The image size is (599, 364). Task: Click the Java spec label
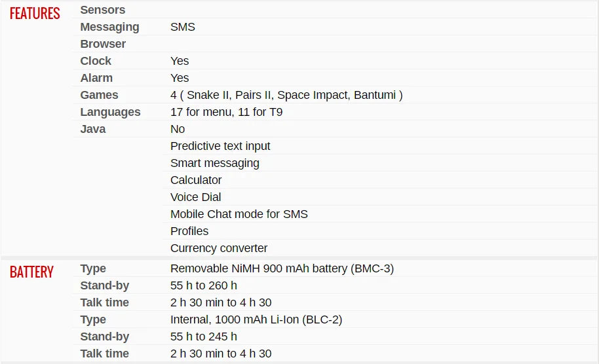(x=93, y=129)
